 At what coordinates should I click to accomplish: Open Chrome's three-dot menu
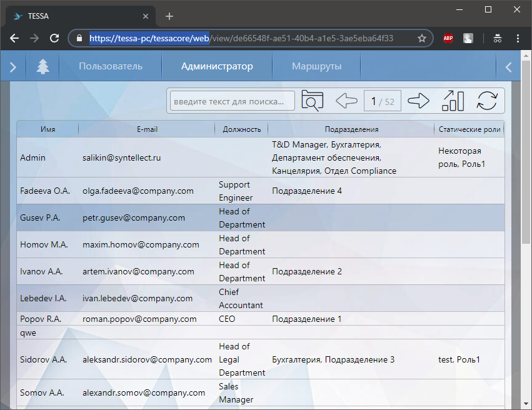[518, 38]
